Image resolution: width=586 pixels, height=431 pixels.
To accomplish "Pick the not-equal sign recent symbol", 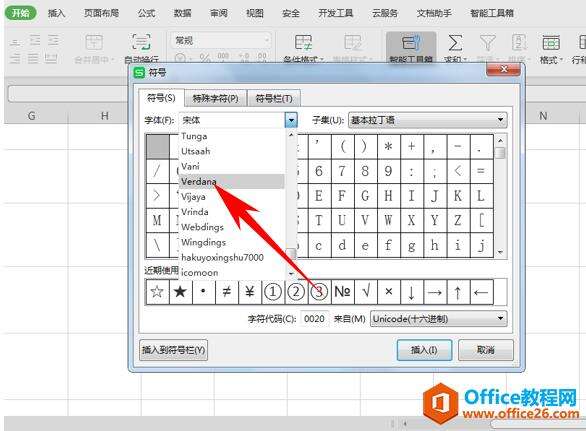I will coord(226,291).
